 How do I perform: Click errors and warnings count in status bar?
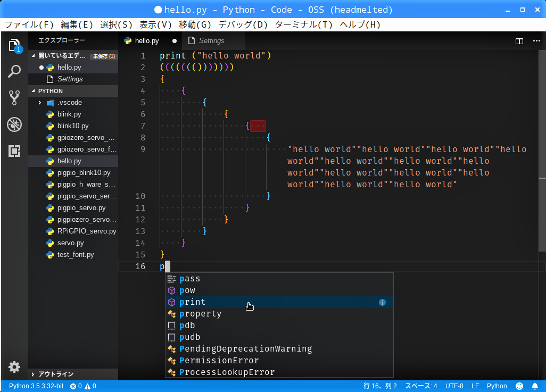[x=83, y=386]
